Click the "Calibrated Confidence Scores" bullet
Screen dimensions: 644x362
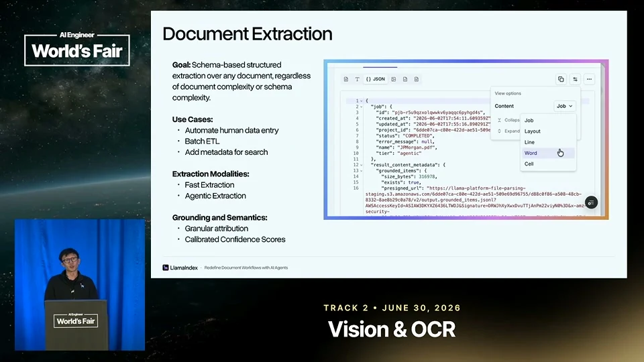[x=235, y=240]
